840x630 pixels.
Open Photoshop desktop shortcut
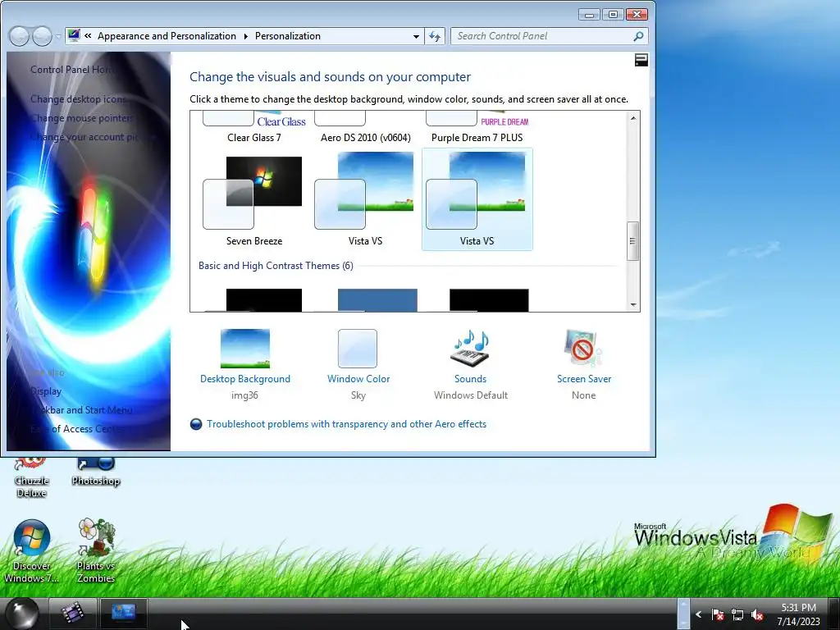click(96, 472)
